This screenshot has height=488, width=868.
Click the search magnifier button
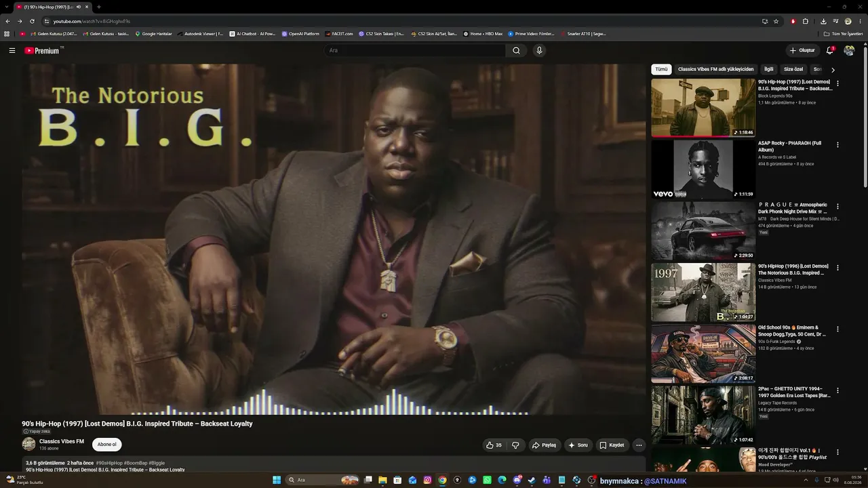coord(516,50)
